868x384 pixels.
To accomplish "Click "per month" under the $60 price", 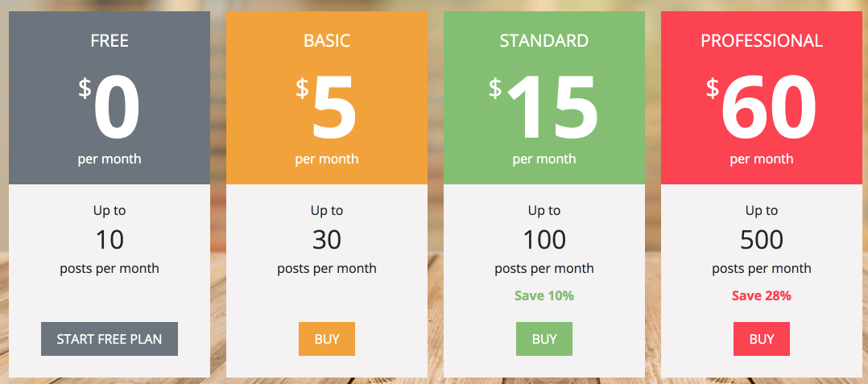I will (762, 159).
